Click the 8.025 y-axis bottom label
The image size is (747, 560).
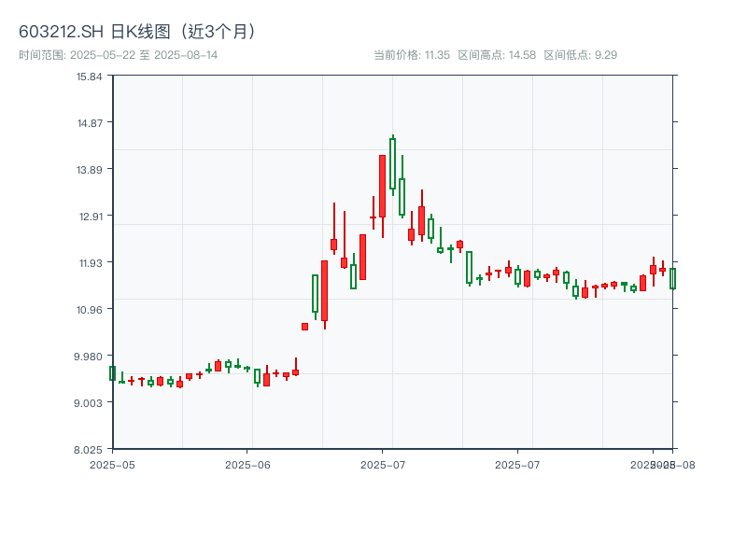[90, 449]
